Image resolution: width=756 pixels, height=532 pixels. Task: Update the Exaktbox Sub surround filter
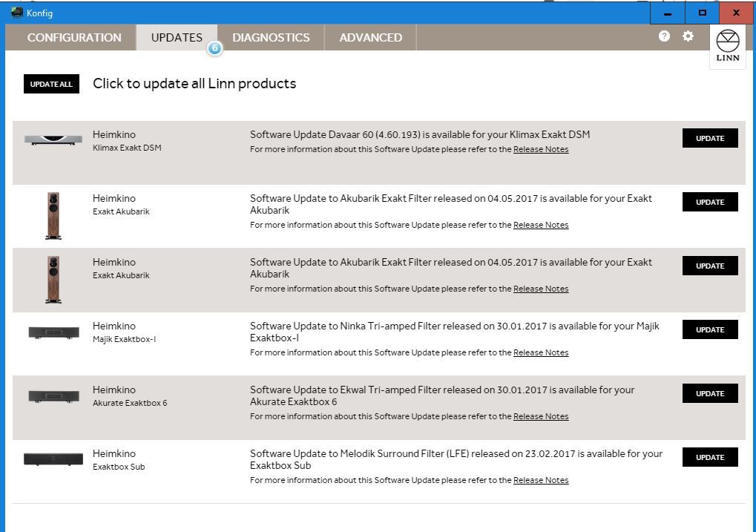(709, 458)
